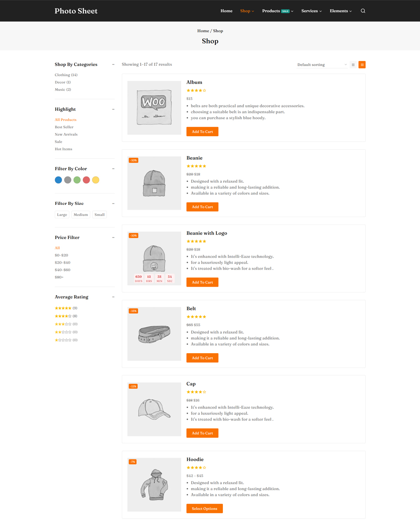Switch to list view layout

(x=362, y=65)
